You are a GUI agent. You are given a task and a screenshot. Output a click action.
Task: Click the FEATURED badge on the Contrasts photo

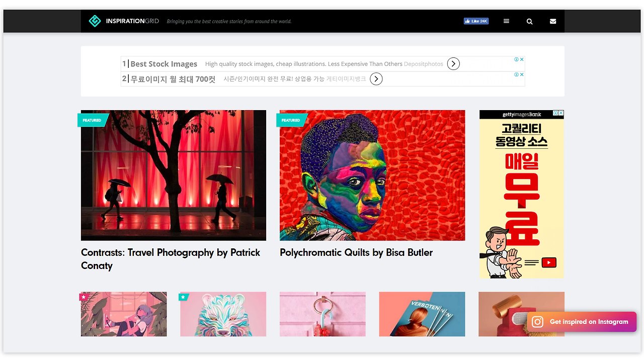pyautogui.click(x=93, y=120)
